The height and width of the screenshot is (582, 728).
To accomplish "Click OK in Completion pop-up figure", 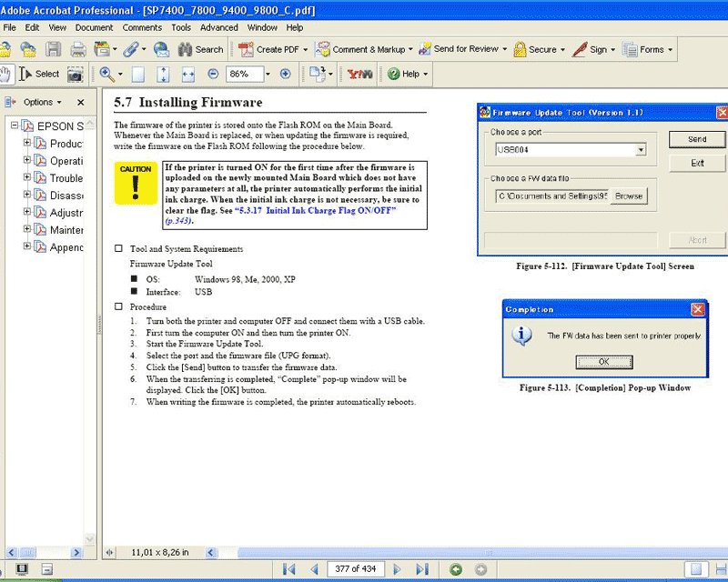I will [x=604, y=362].
